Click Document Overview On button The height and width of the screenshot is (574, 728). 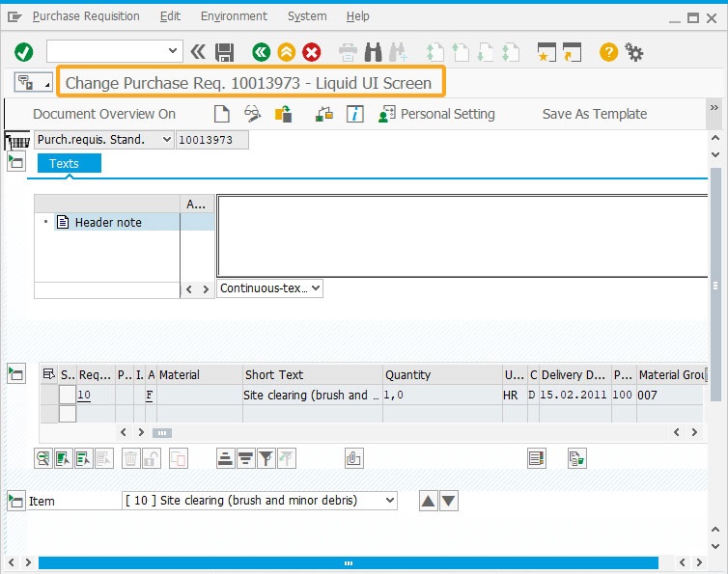click(x=104, y=114)
